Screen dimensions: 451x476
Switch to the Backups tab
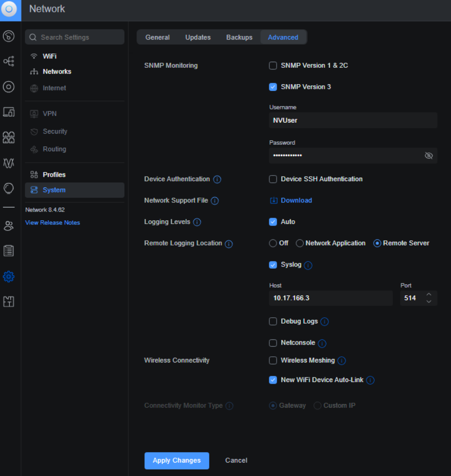[x=239, y=37]
